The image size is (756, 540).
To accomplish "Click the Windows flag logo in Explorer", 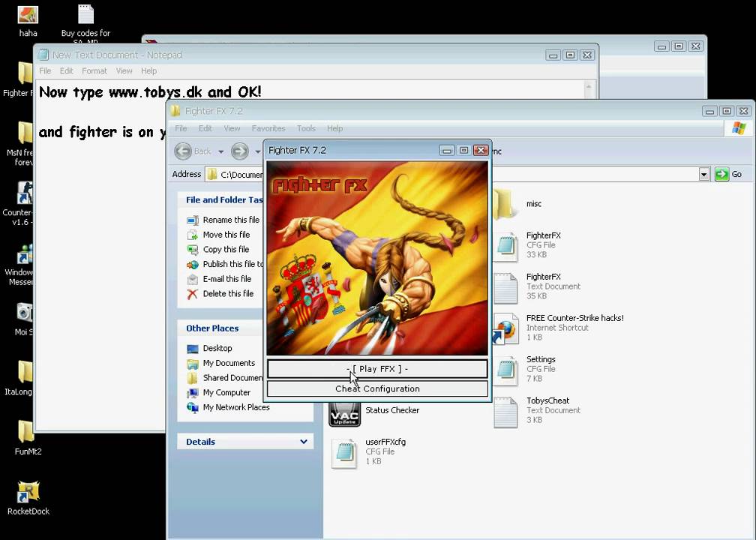I will point(738,128).
